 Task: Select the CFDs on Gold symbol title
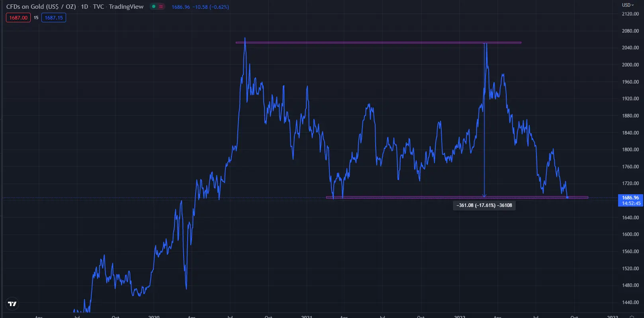[41, 7]
